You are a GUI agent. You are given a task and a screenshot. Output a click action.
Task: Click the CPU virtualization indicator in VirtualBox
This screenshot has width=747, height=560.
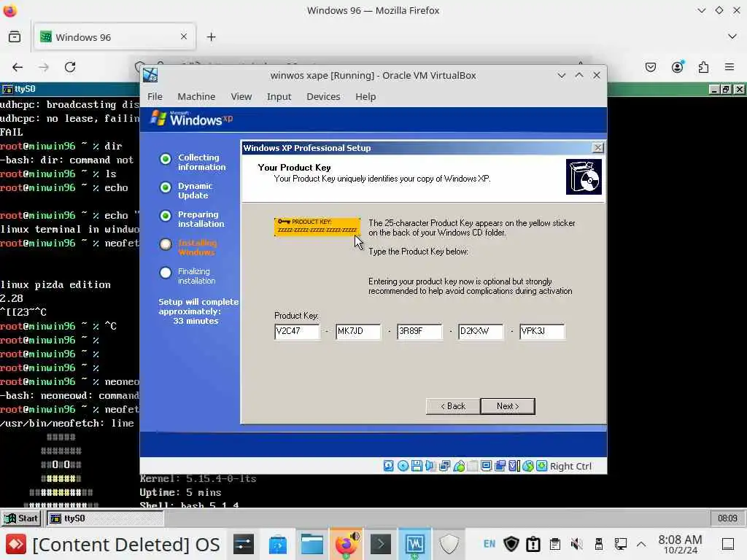point(514,466)
